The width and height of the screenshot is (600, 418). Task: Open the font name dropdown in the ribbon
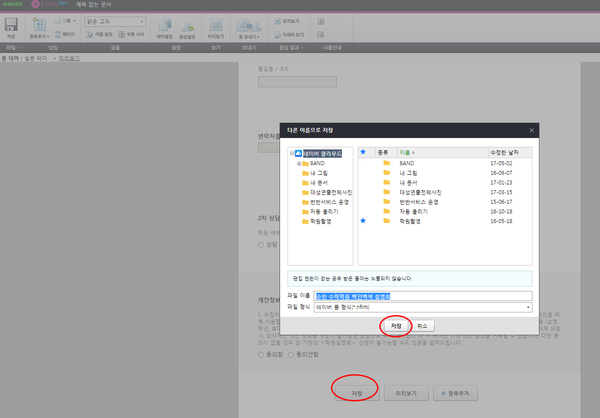(x=115, y=21)
